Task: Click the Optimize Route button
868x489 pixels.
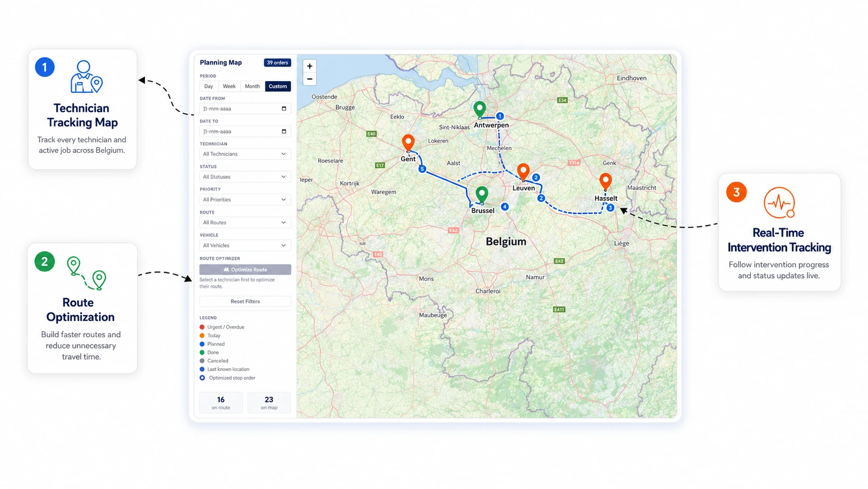Action: click(x=245, y=270)
